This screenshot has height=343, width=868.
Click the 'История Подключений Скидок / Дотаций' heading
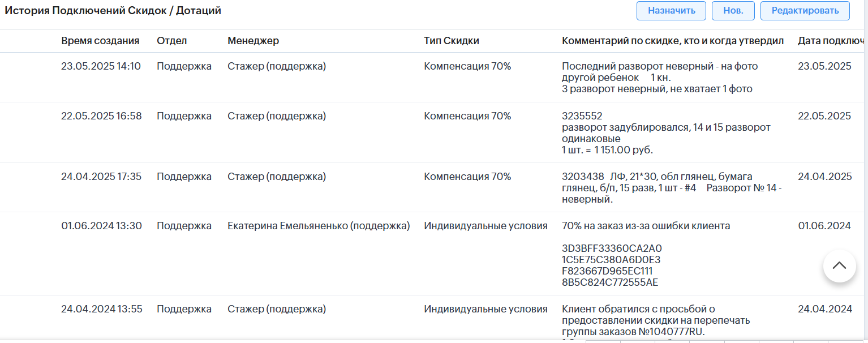pos(113,11)
